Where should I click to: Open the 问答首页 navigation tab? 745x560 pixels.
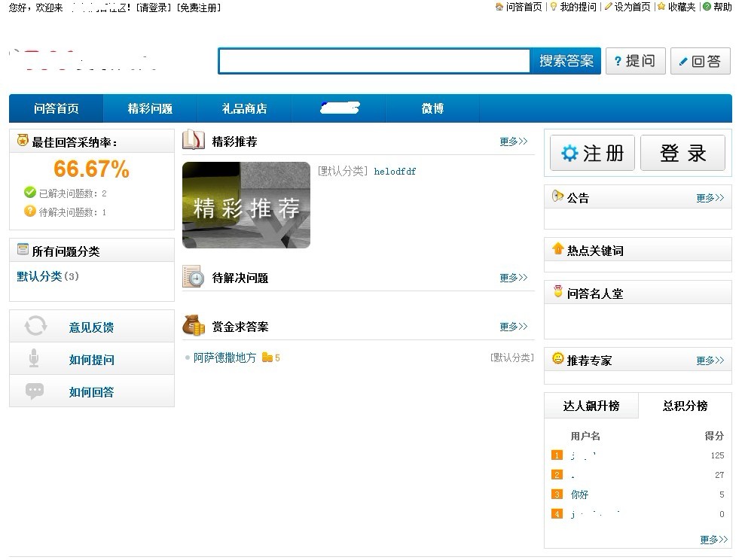click(x=56, y=108)
